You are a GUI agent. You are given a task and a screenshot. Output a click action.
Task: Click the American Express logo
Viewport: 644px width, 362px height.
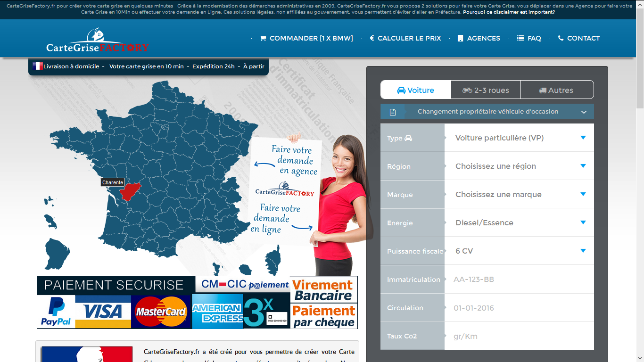[217, 312]
